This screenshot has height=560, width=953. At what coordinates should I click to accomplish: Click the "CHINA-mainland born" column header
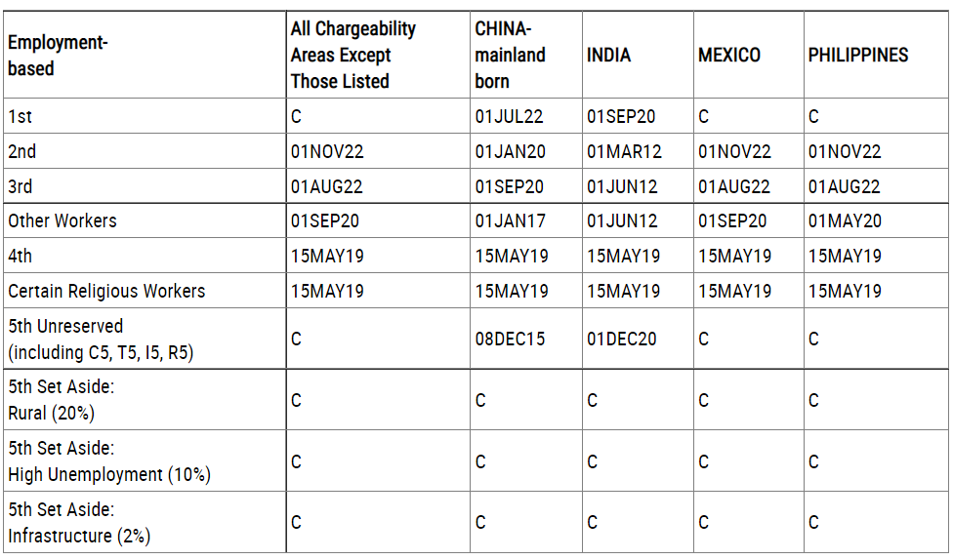510,56
